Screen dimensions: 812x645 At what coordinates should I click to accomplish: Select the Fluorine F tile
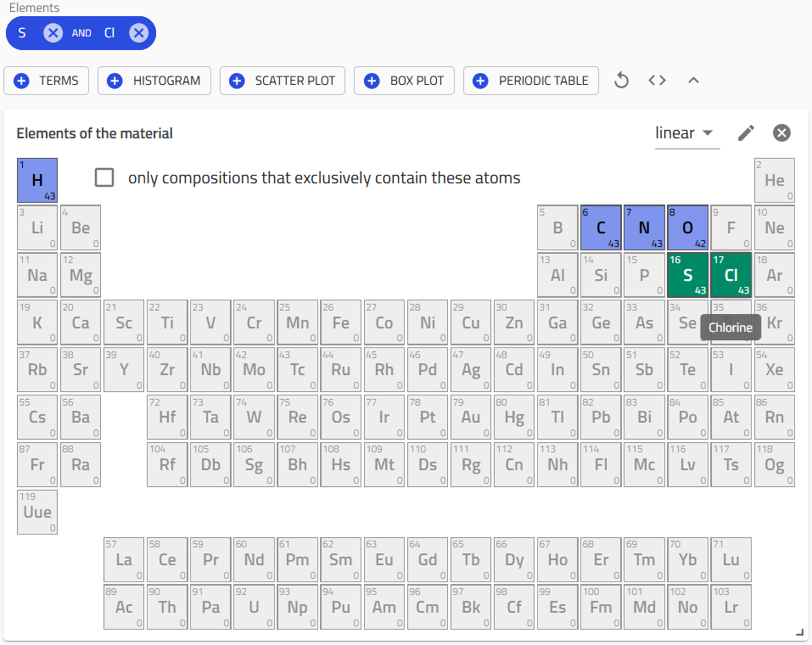(x=731, y=228)
